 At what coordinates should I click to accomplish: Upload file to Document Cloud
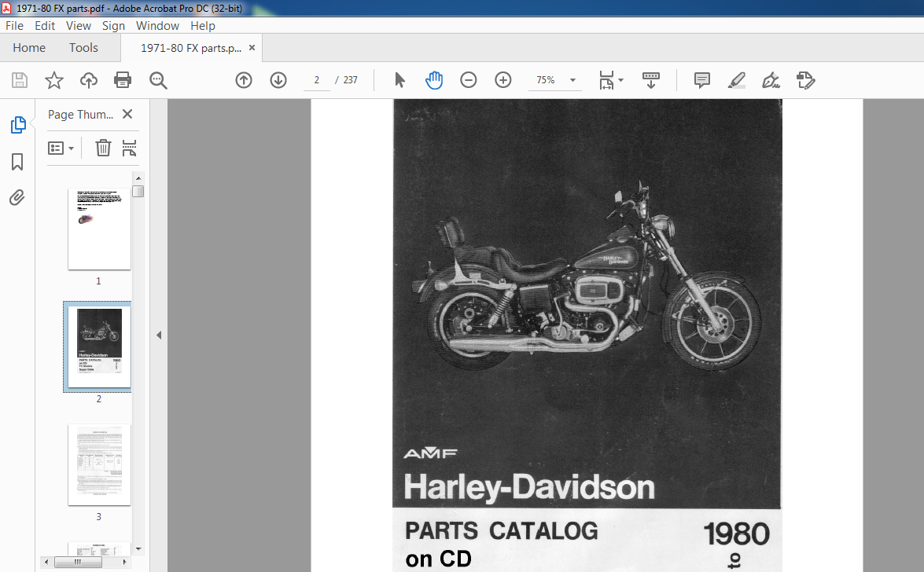88,80
